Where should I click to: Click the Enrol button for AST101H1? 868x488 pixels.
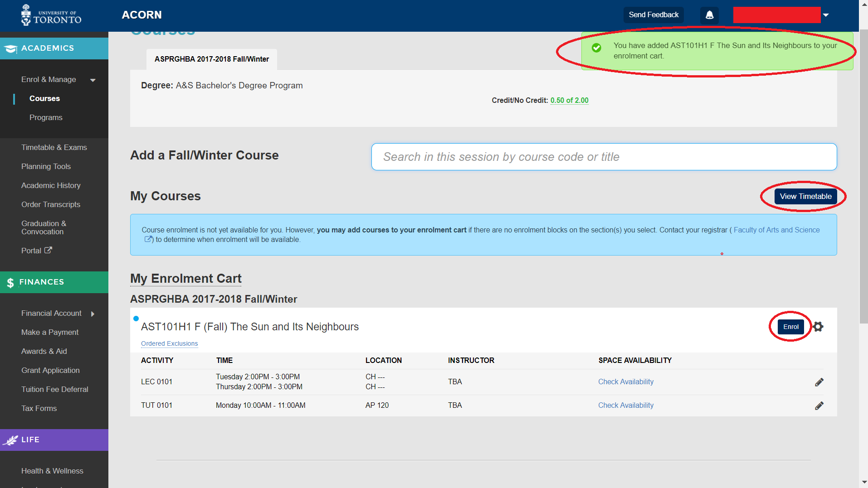pyautogui.click(x=790, y=327)
